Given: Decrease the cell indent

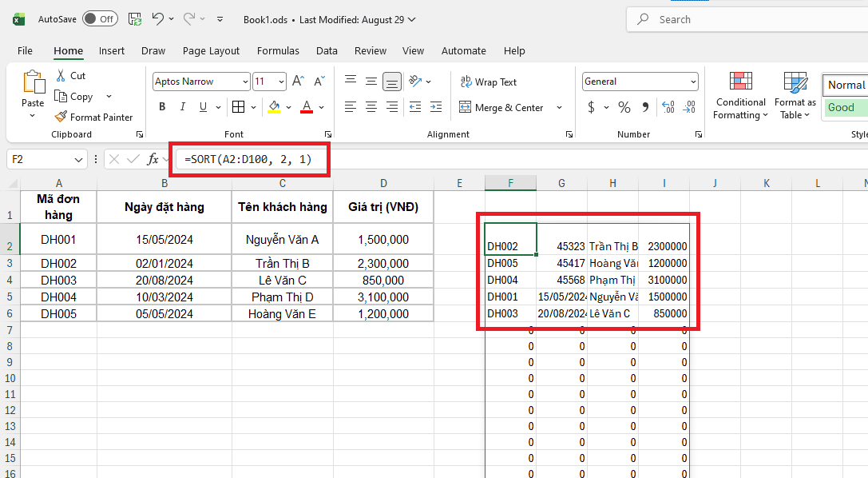Looking at the screenshot, I should pos(415,107).
